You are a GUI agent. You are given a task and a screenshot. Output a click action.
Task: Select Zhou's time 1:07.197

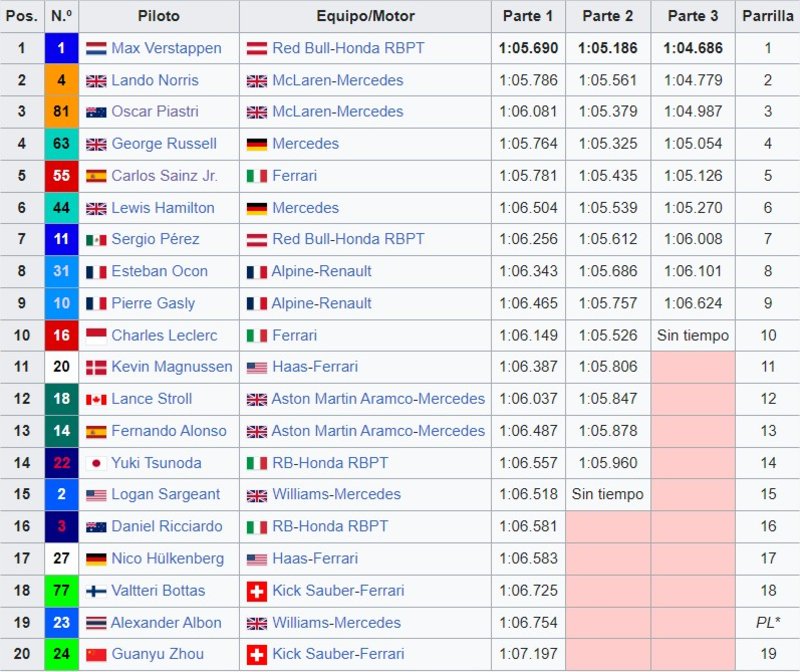pyautogui.click(x=528, y=654)
